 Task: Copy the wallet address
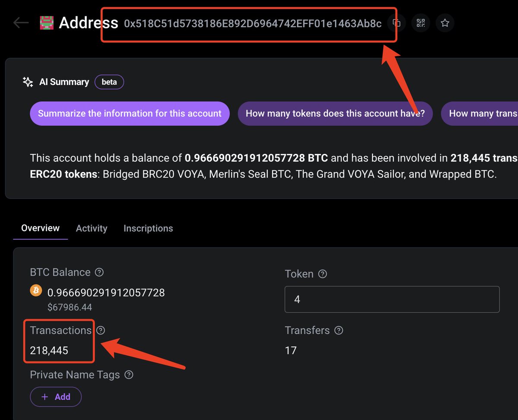(397, 23)
